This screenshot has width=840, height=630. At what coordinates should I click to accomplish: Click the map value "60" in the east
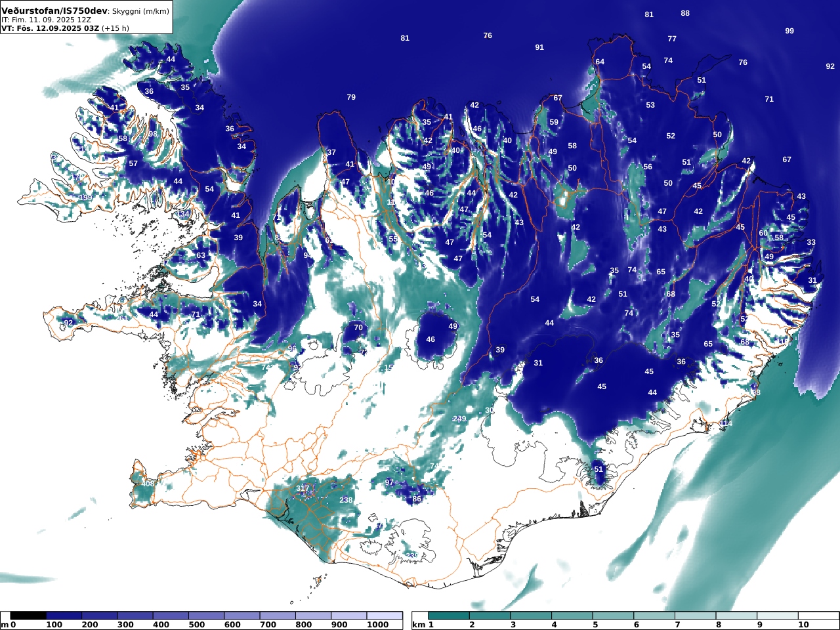coord(763,233)
